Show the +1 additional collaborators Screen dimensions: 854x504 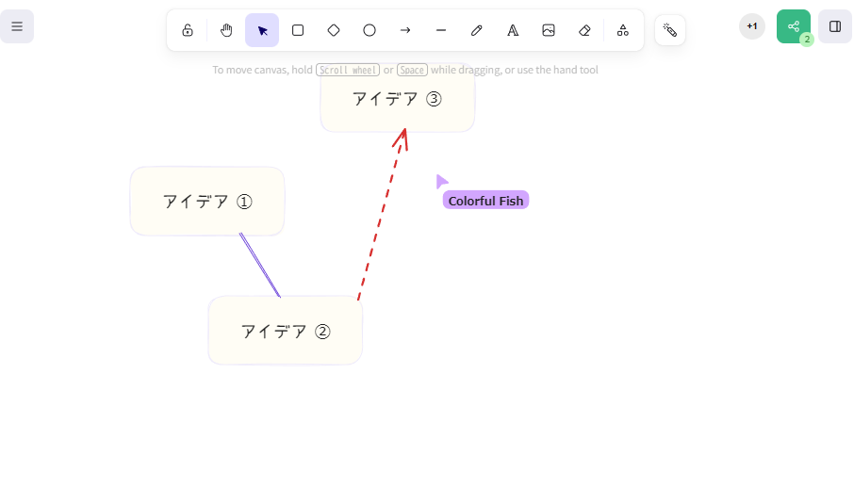coord(751,26)
